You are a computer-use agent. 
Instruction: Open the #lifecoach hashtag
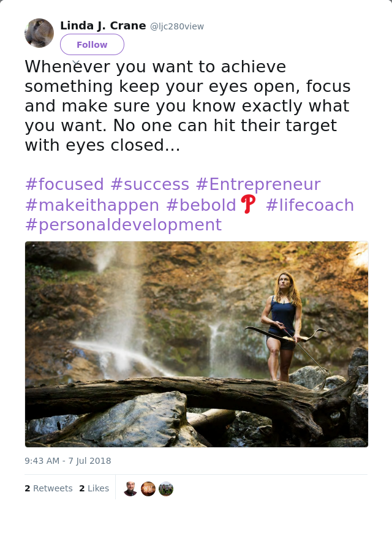[x=310, y=205]
